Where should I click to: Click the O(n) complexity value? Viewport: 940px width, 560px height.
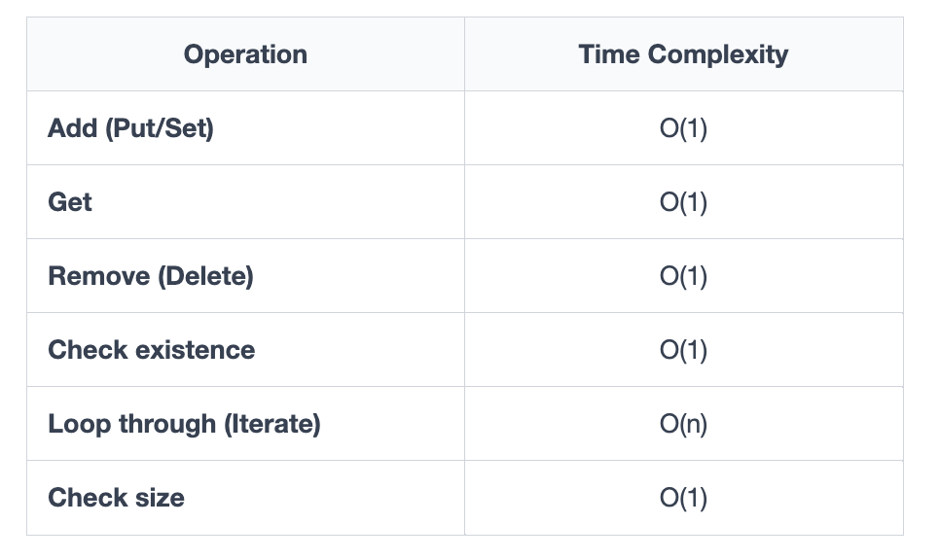[x=683, y=424]
